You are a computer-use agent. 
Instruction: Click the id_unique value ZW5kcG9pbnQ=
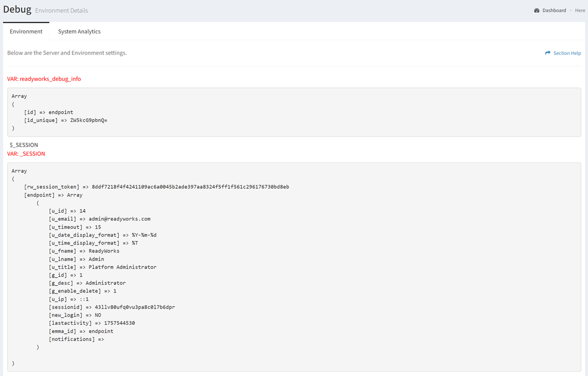point(88,120)
